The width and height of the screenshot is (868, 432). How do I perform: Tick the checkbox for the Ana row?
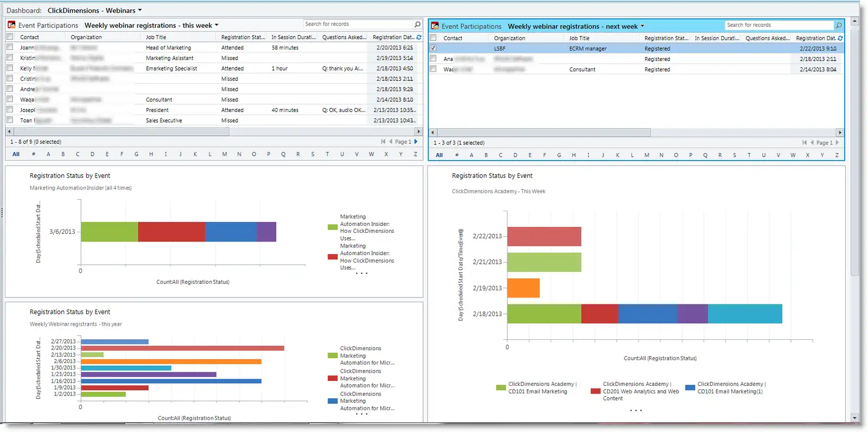[x=433, y=59]
